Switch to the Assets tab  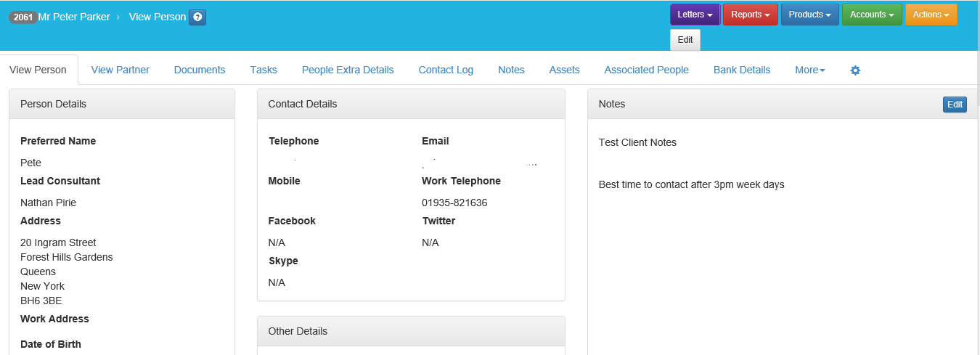pos(564,70)
